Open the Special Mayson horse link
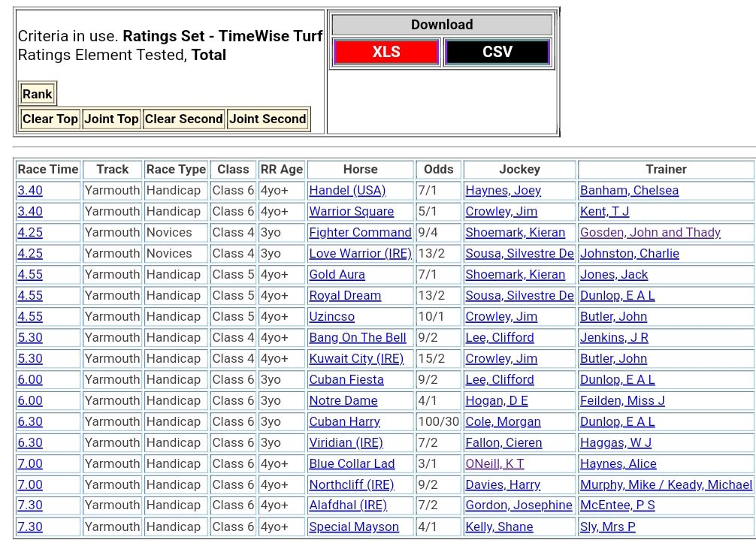Image resolution: width=756 pixels, height=552 pixels. [354, 527]
